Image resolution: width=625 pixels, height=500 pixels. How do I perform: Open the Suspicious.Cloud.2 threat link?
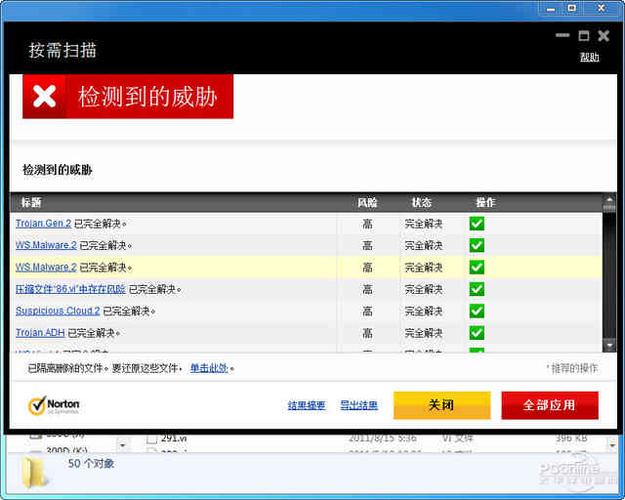58,311
